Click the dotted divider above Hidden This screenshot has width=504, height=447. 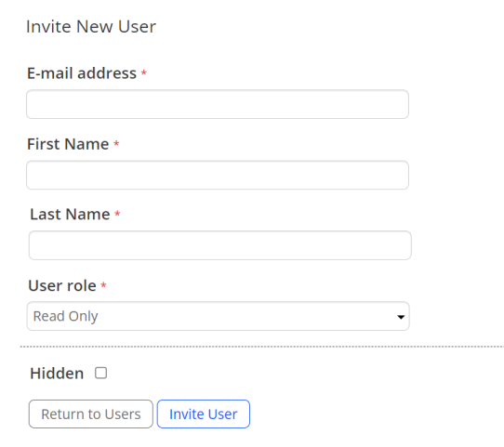(262, 347)
